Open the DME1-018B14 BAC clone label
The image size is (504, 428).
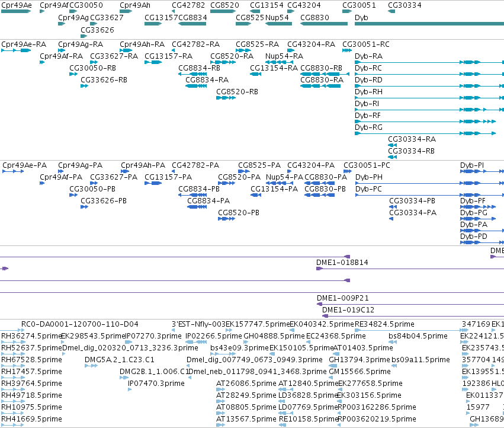342,263
